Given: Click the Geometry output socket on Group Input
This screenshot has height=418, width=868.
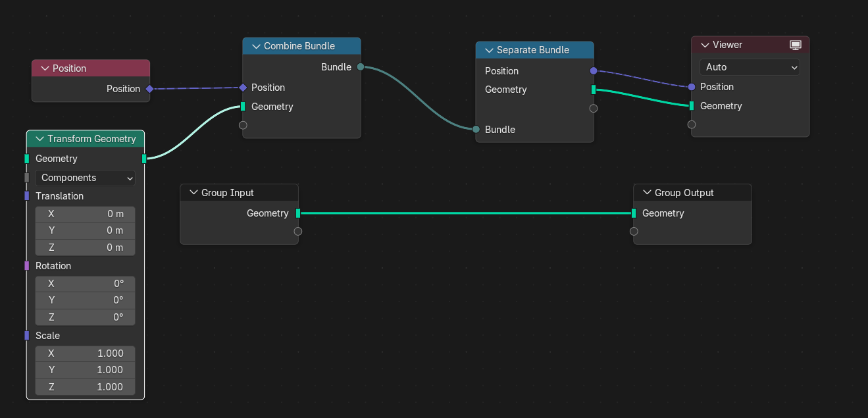Looking at the screenshot, I should (298, 213).
